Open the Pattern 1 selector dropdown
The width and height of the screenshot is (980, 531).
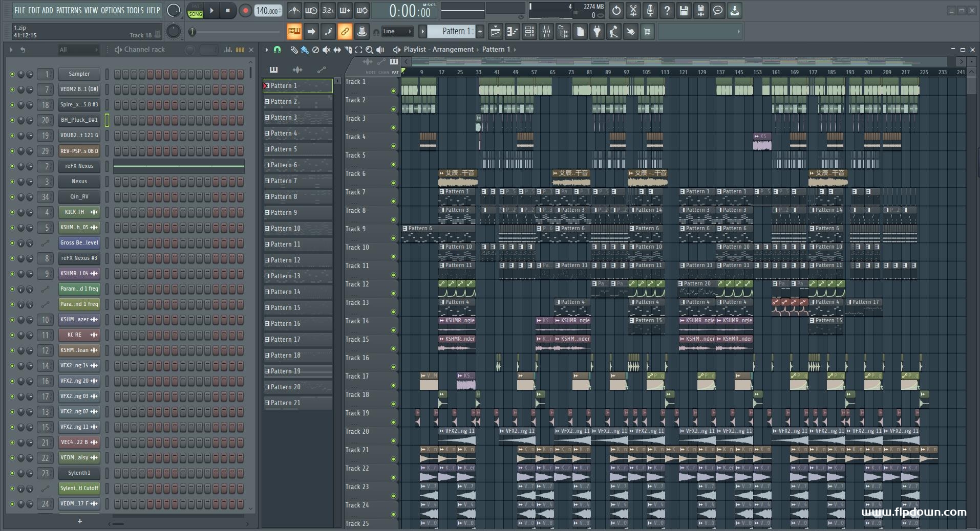[x=452, y=31]
